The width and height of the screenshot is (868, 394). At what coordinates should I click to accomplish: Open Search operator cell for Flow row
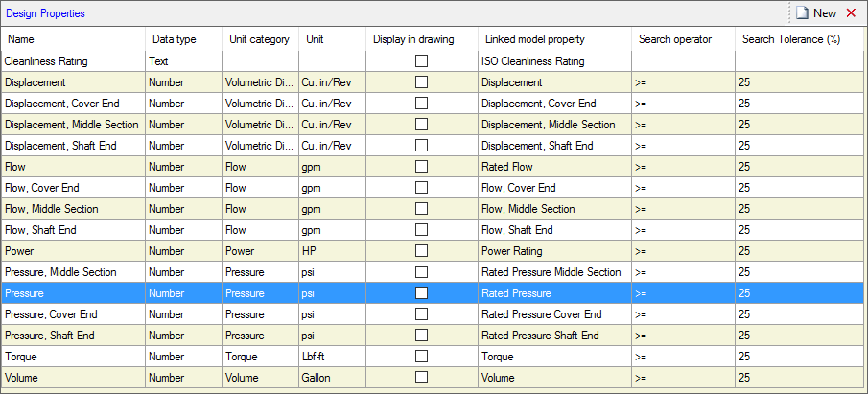click(683, 167)
